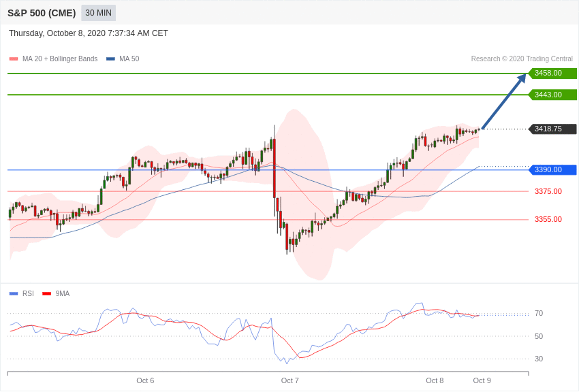Click the S&P 500 (CME) title
This screenshot has height=392, width=579.
tap(42, 13)
